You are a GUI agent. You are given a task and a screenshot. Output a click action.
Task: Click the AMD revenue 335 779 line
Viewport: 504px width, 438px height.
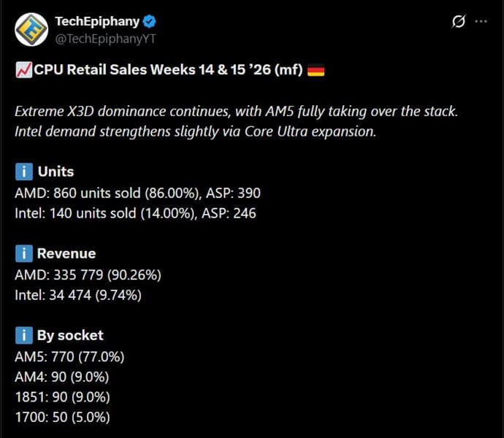click(x=88, y=275)
